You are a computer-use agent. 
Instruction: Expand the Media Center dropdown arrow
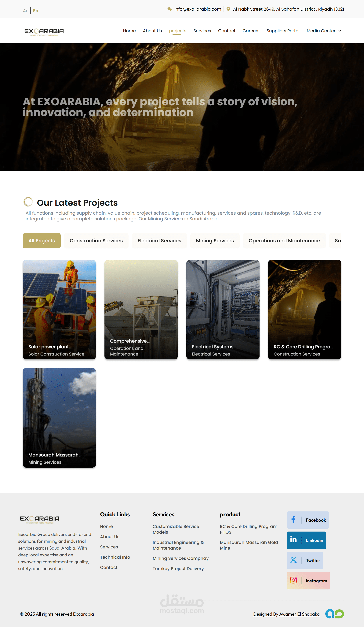point(340,31)
